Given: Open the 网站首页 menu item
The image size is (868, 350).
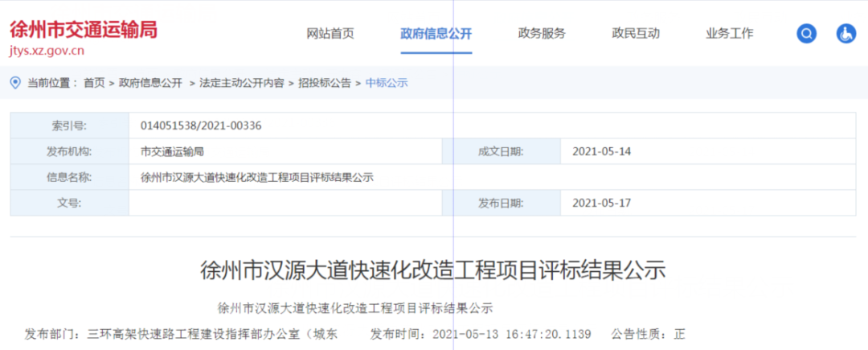Looking at the screenshot, I should [x=330, y=33].
